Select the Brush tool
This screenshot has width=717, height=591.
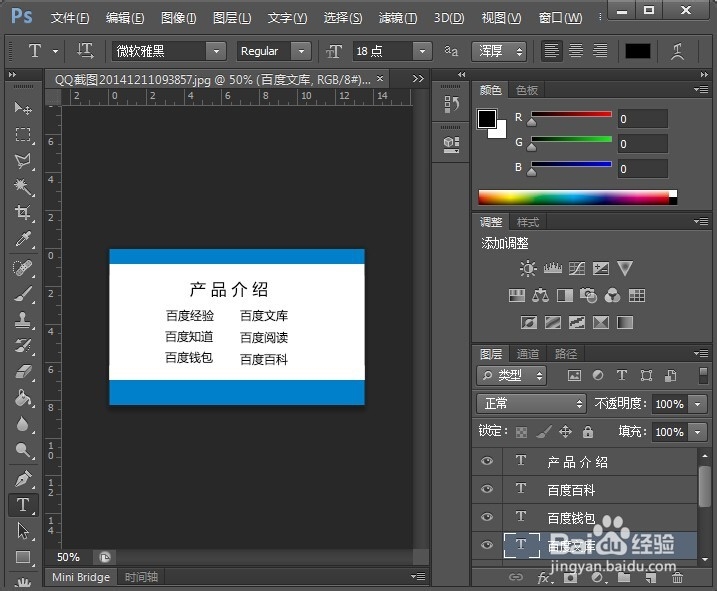pyautogui.click(x=22, y=294)
